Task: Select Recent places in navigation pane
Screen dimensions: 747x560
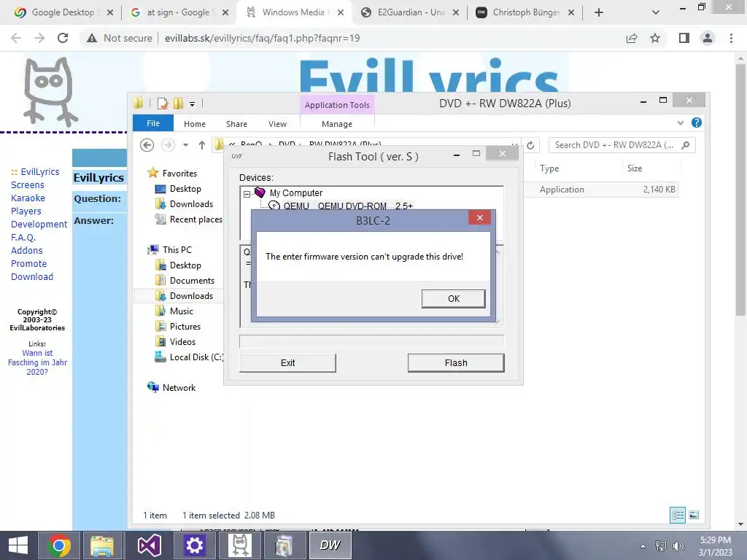Action: [196, 219]
